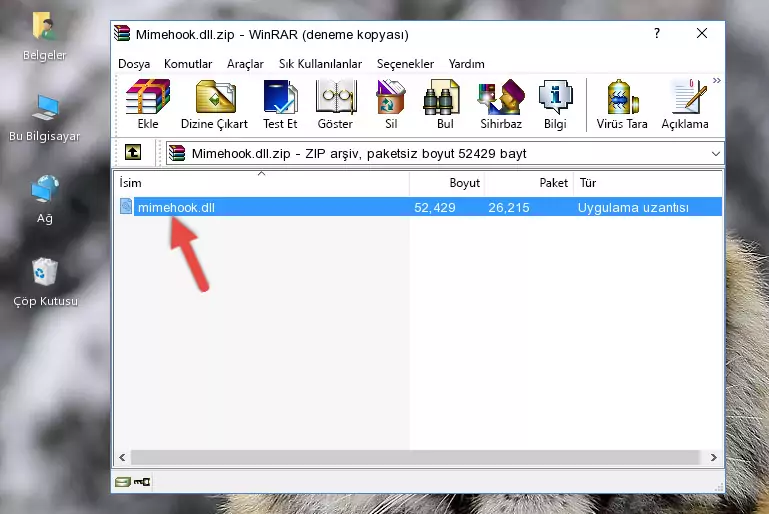Click the right scroll arrow

[714, 458]
